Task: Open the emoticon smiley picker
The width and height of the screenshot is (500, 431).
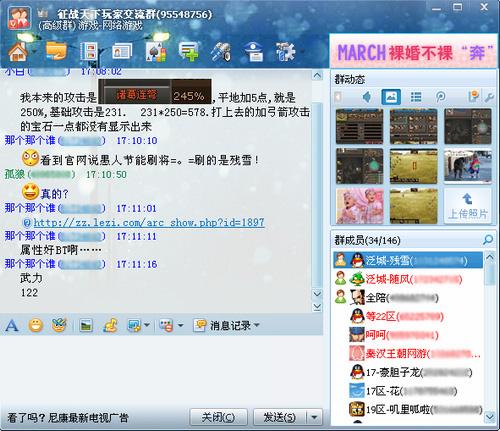Action: pos(36,325)
